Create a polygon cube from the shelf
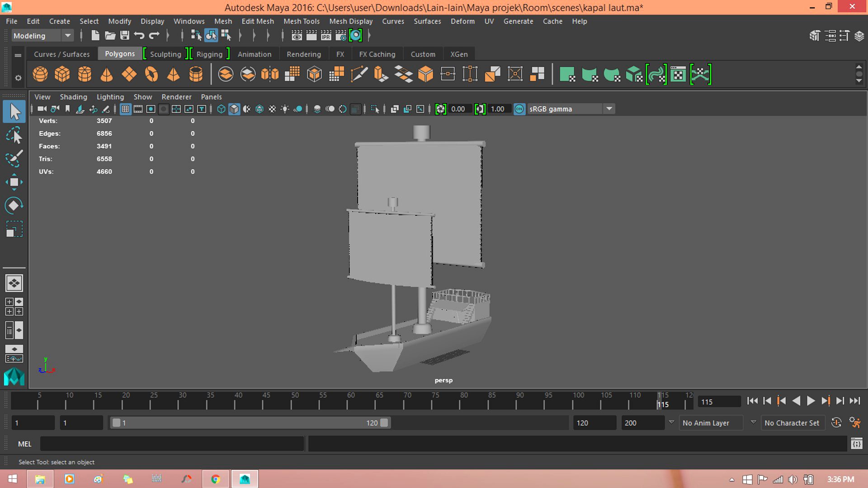The image size is (868, 488). 62,74
